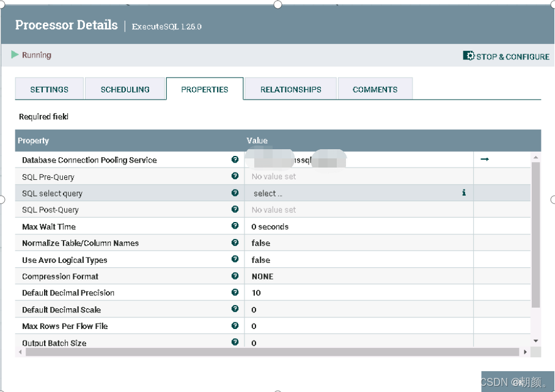Click the 'Running' status text
Image resolution: width=555 pixels, height=392 pixels.
[x=37, y=55]
